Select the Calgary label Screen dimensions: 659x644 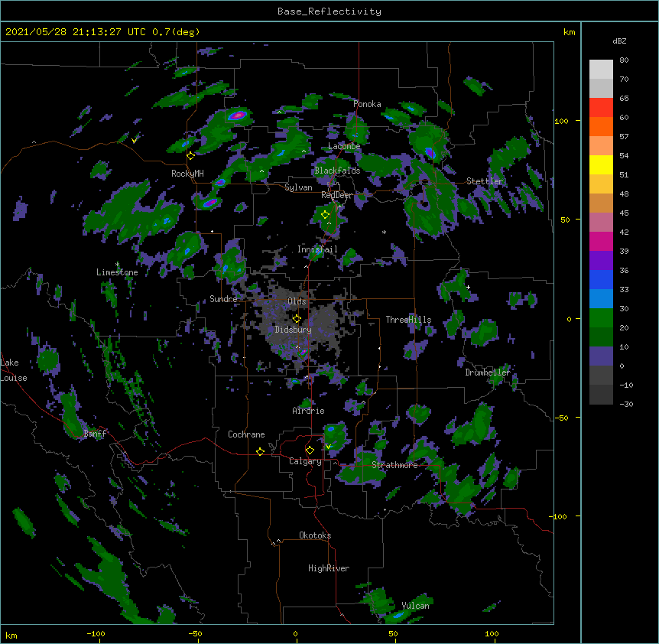click(305, 461)
